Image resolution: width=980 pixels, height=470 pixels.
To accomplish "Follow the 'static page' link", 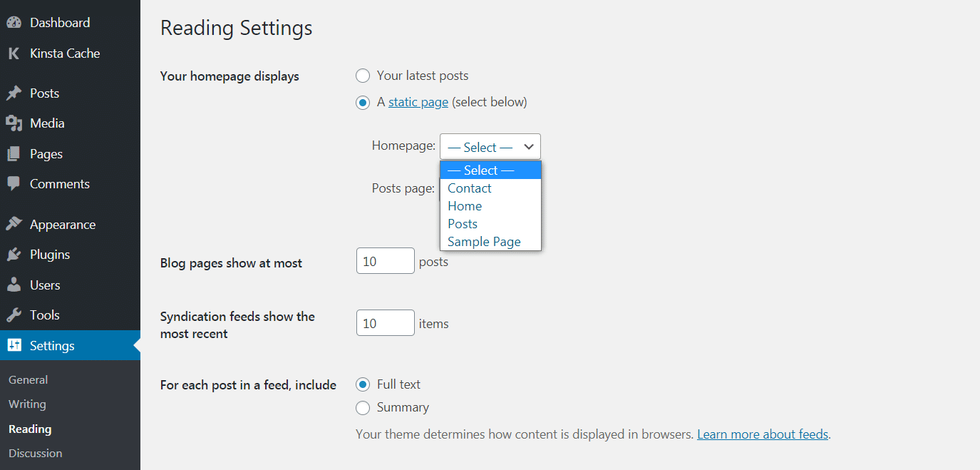I will (418, 102).
